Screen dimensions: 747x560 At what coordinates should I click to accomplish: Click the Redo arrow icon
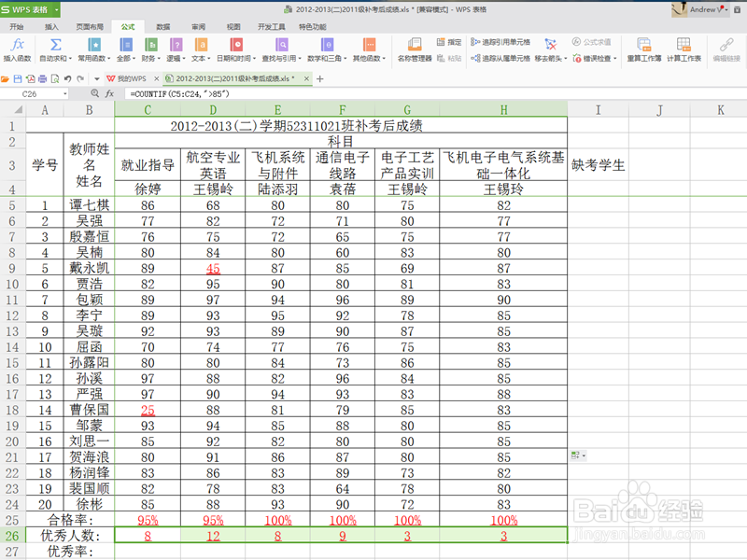(x=80, y=78)
